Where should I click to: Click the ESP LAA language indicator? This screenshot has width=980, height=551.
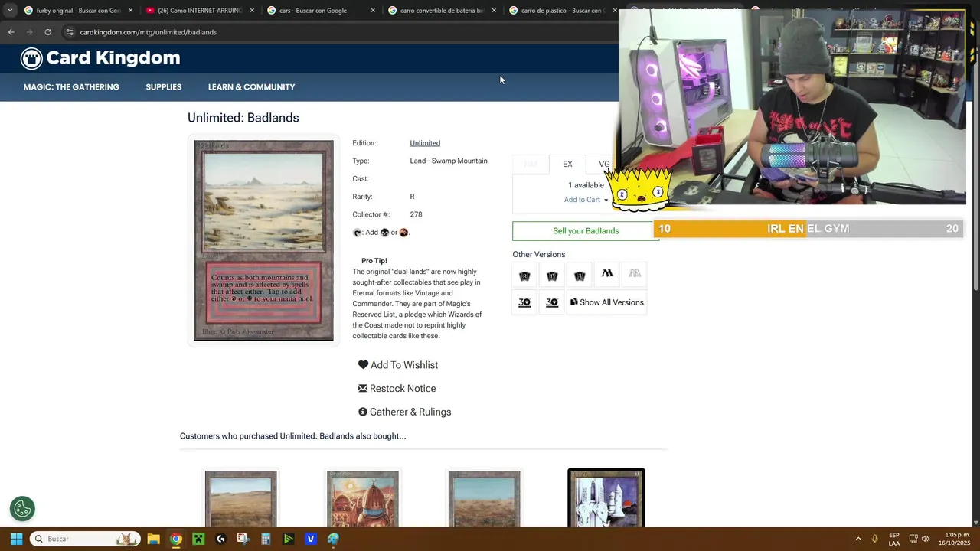click(x=894, y=539)
